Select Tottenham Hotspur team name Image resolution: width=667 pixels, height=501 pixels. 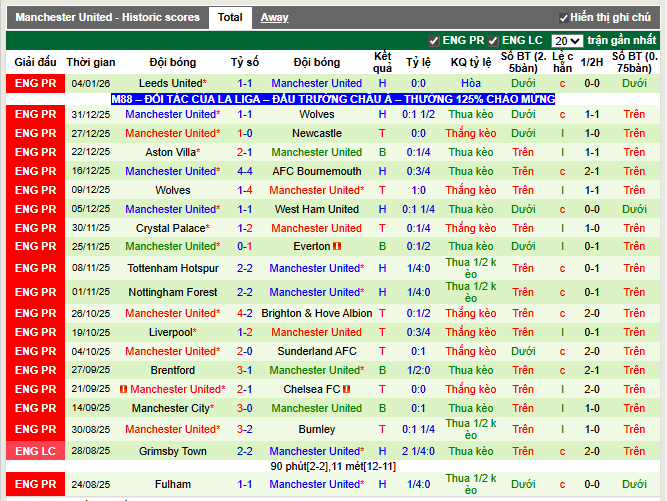pyautogui.click(x=173, y=268)
